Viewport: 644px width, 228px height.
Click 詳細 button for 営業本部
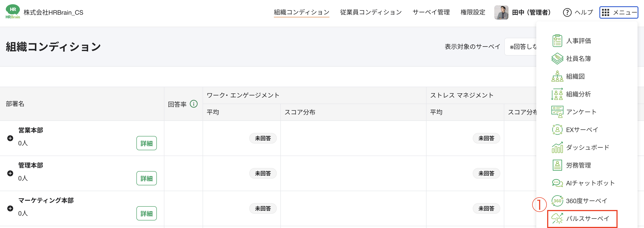click(146, 143)
